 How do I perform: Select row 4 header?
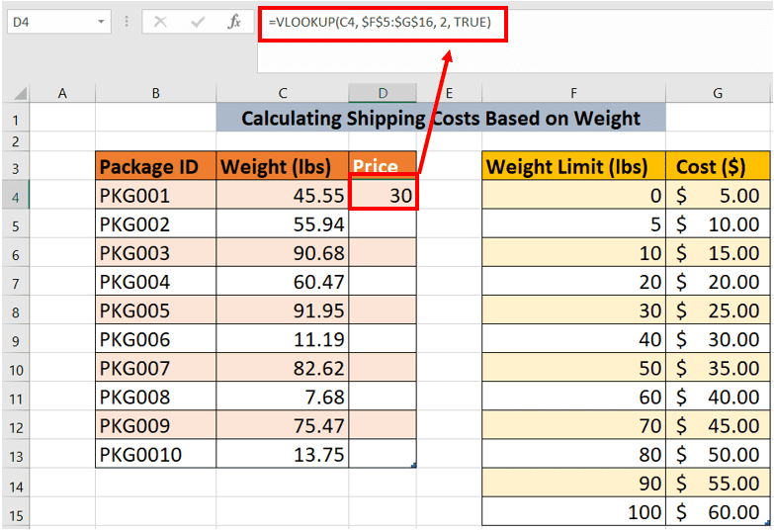tap(15, 196)
